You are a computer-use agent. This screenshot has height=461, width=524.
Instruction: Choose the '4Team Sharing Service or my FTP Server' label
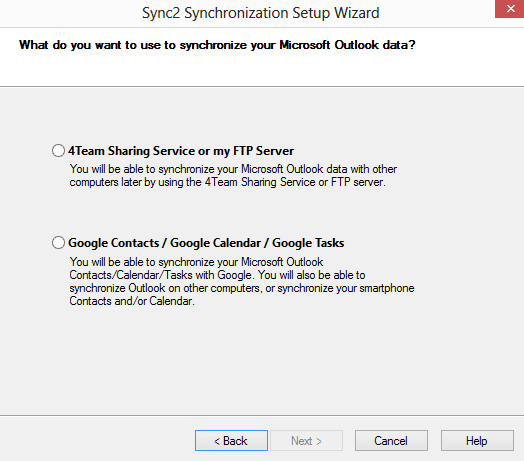click(x=181, y=151)
